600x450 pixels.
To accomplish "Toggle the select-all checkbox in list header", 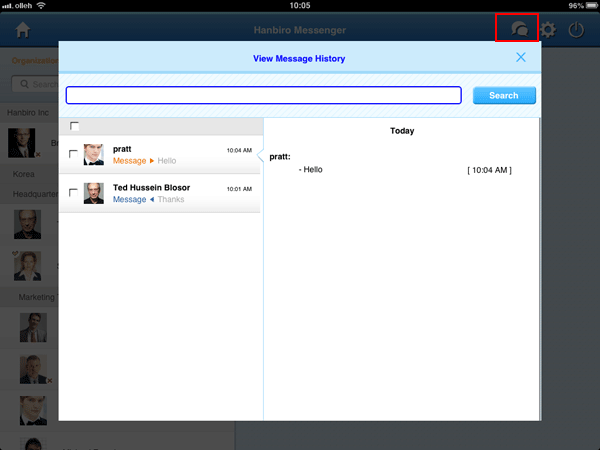I will click(75, 126).
